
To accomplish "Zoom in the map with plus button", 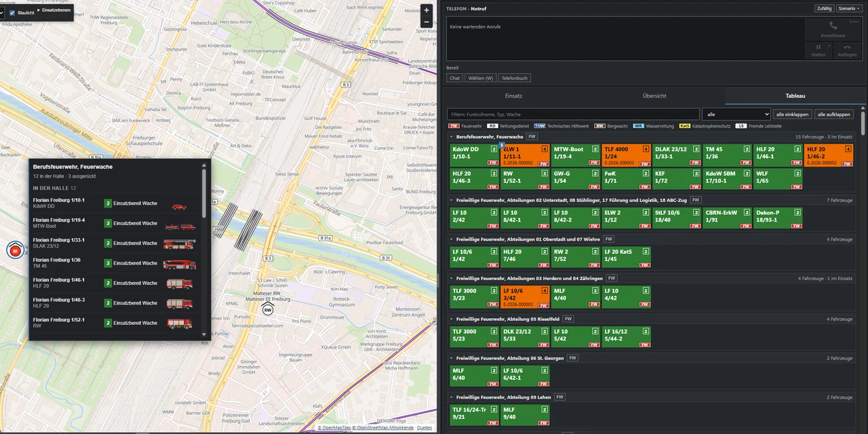I will (x=426, y=10).
